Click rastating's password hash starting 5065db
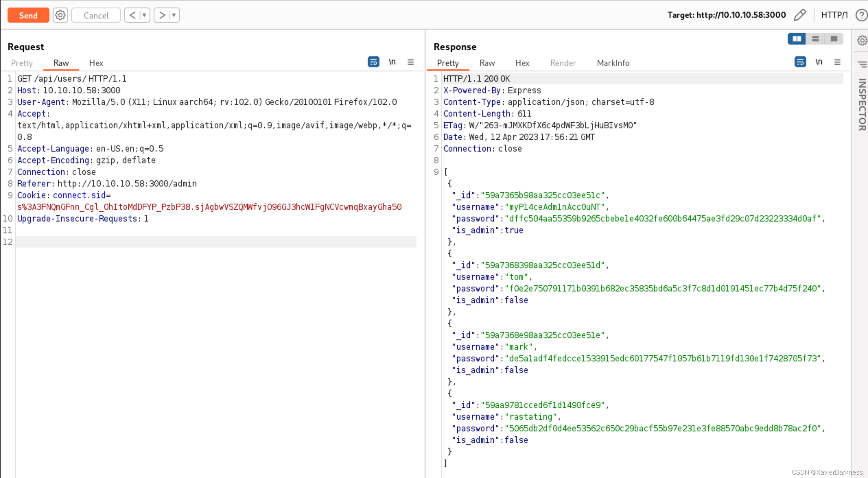This screenshot has height=478, width=868. point(662,428)
